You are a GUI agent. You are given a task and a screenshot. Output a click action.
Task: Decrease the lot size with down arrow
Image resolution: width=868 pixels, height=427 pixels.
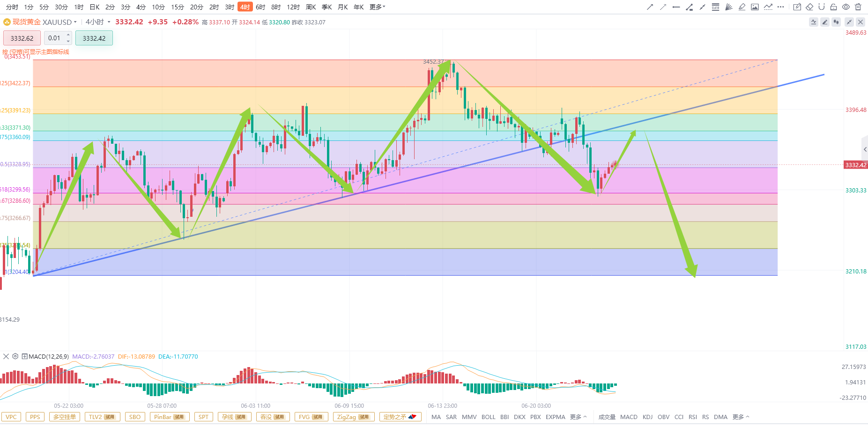[68, 41]
